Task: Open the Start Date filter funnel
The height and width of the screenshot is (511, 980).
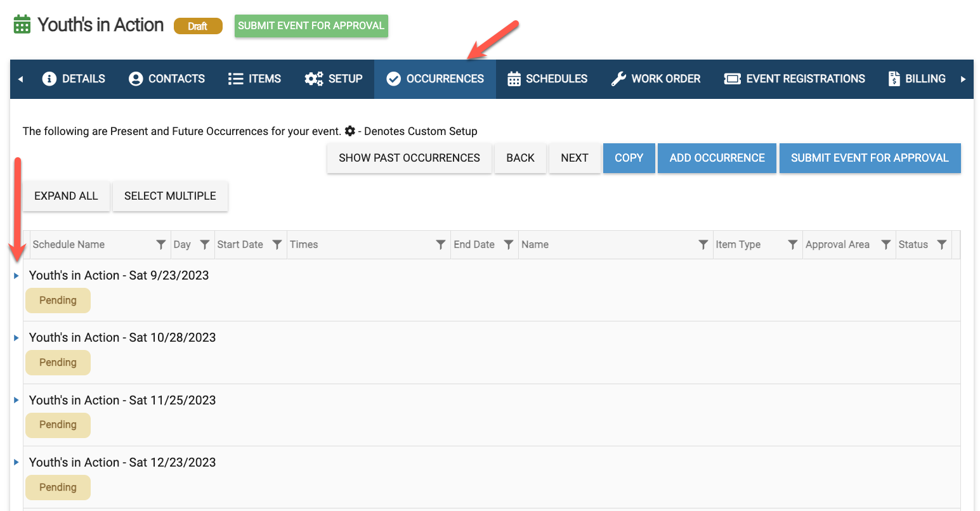Action: pyautogui.click(x=277, y=245)
